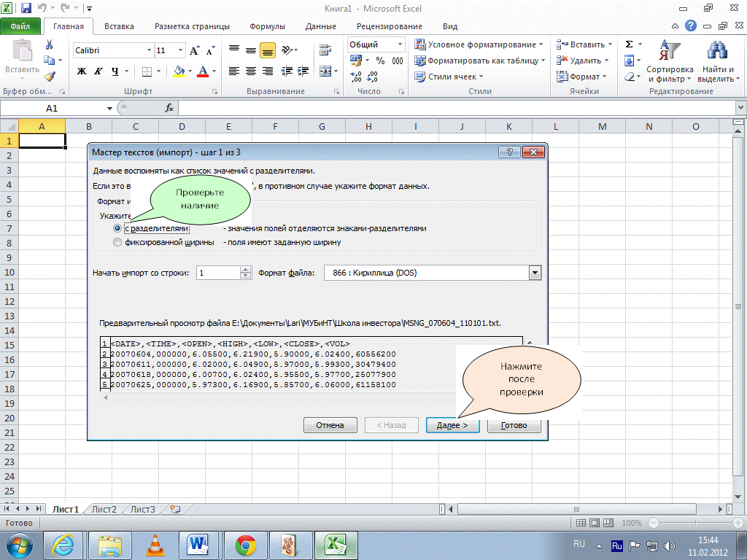Open the Формулы ribbon tab
This screenshot has height=560, width=747.
coord(267,26)
